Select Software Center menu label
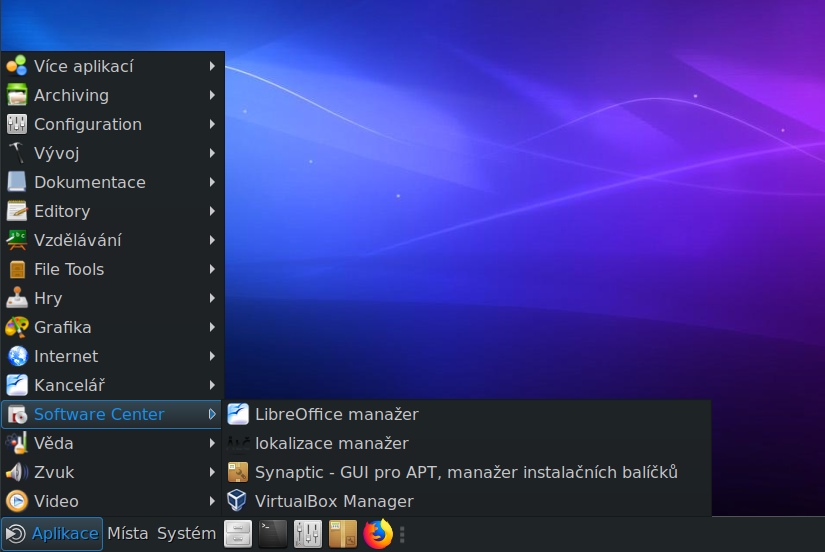Screen dimensions: 825x552 (x=99, y=414)
